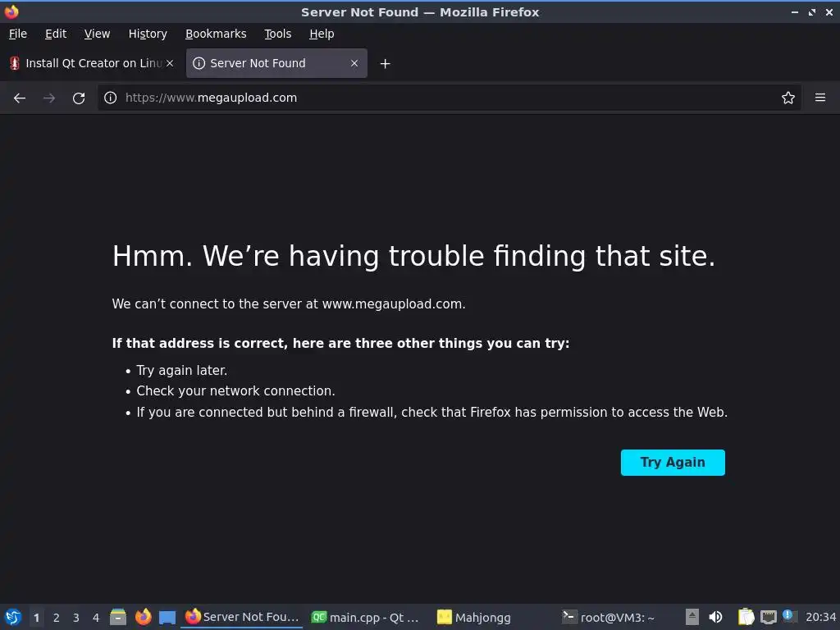Switch to root@VM3 terminal window
Screen dimensions: 840x630
[609, 617]
